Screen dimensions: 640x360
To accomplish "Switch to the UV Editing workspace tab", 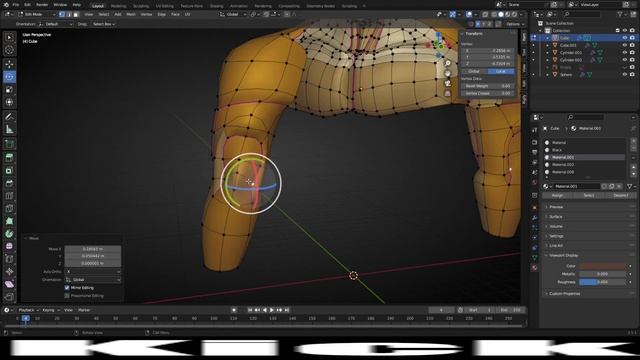I will [x=164, y=6].
